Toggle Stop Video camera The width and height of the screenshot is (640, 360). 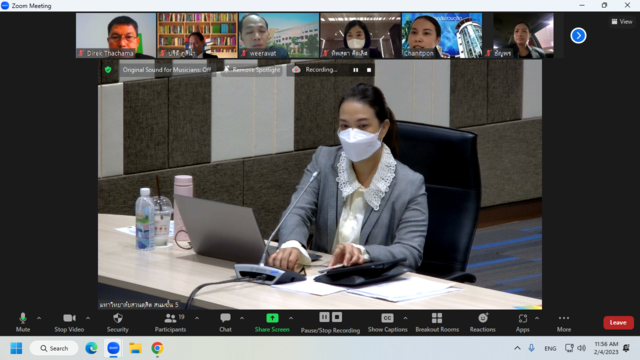pyautogui.click(x=69, y=322)
